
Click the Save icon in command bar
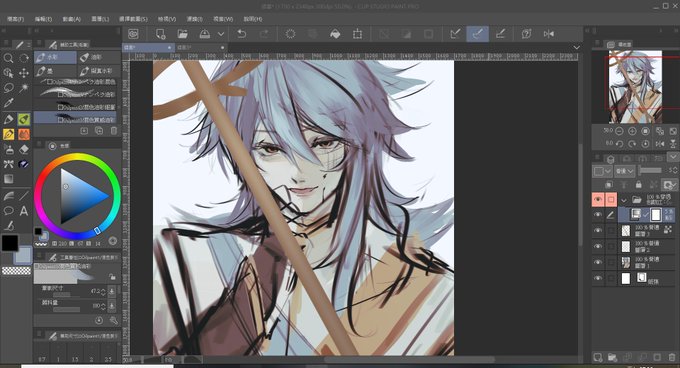coord(205,34)
